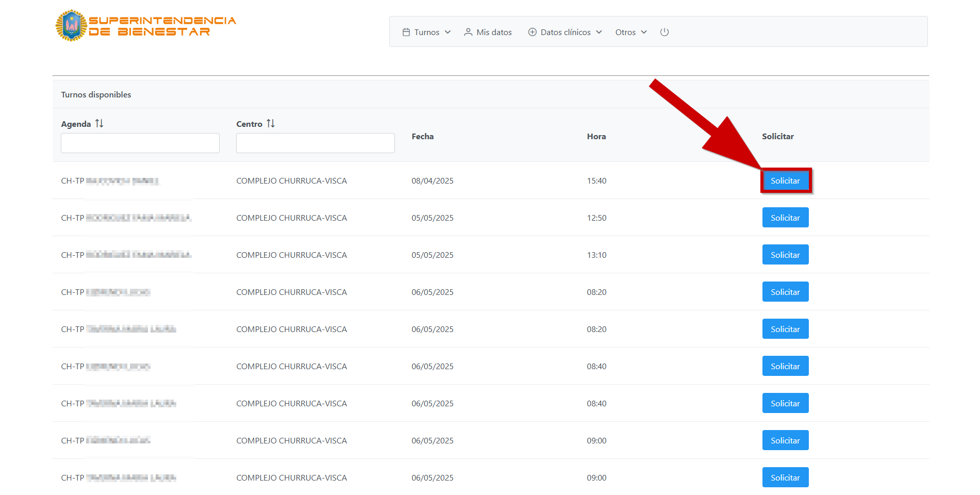
Task: Expand the Otros dropdown chevron
Action: coord(644,32)
